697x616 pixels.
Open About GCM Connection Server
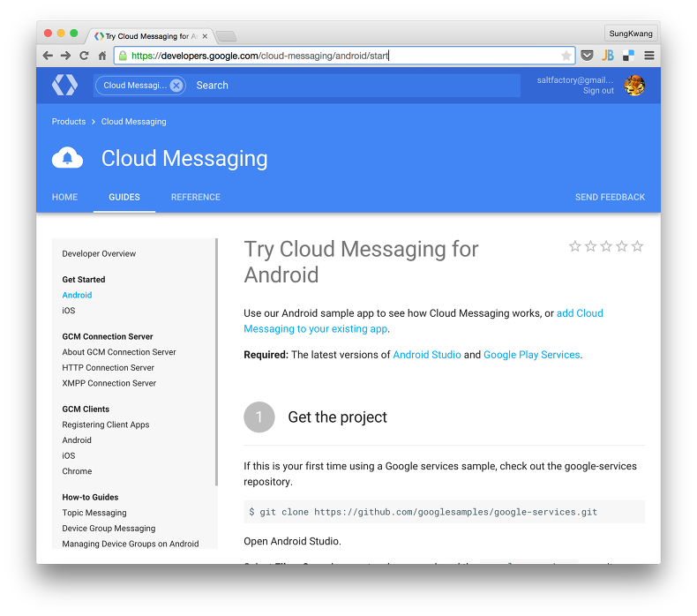(x=119, y=352)
